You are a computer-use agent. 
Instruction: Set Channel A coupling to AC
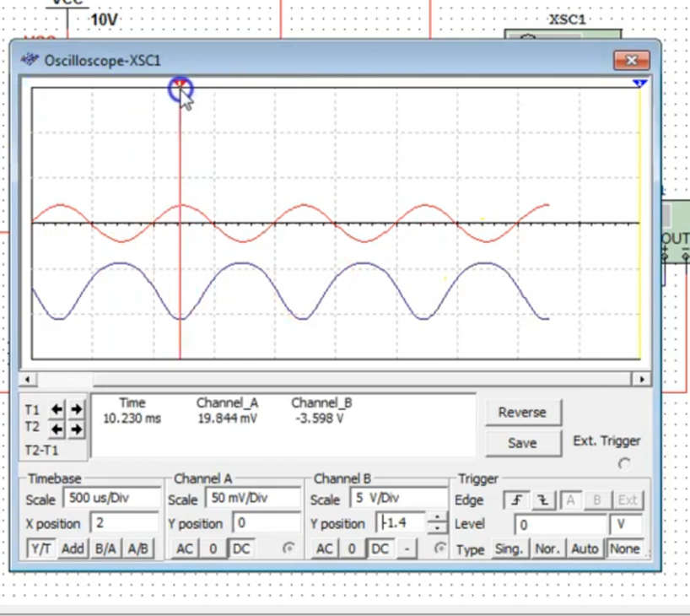pos(184,548)
